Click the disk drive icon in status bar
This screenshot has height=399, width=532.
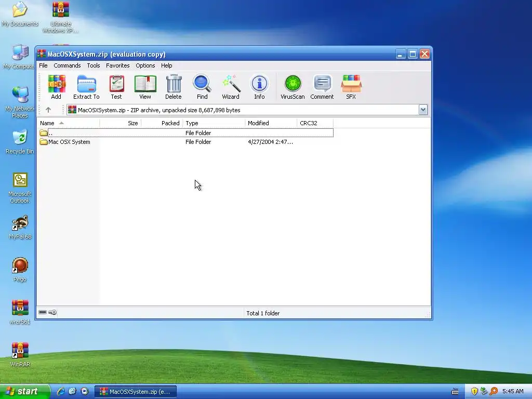pos(43,312)
